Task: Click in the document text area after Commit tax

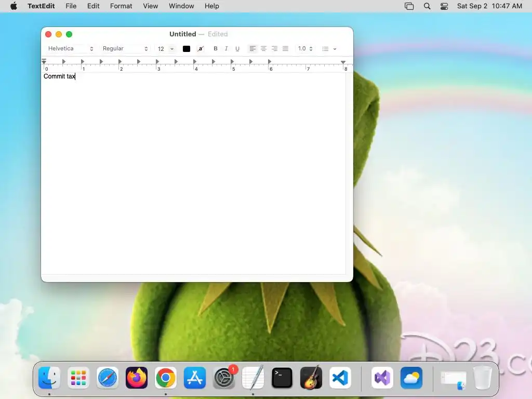Action: (x=76, y=76)
